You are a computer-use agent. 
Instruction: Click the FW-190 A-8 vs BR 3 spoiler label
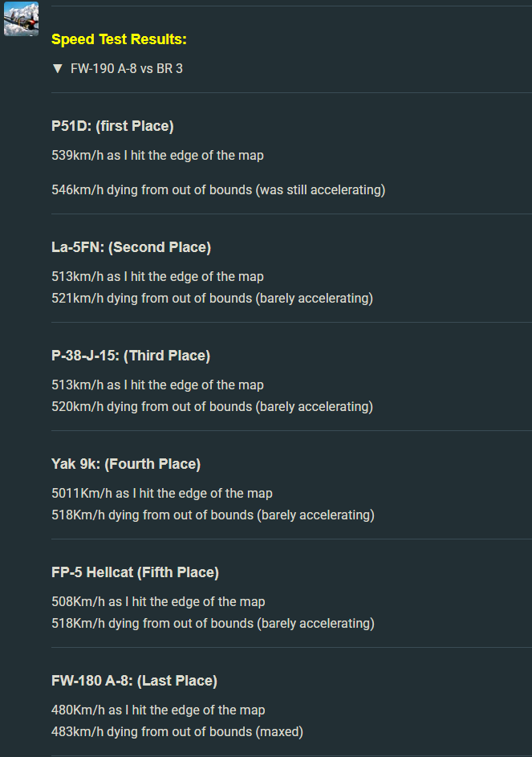(127, 68)
